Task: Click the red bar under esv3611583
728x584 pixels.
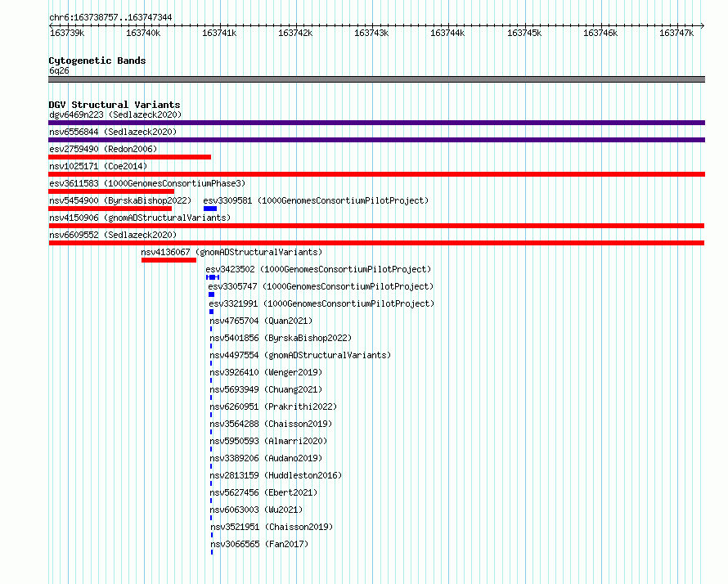Action: [111, 191]
